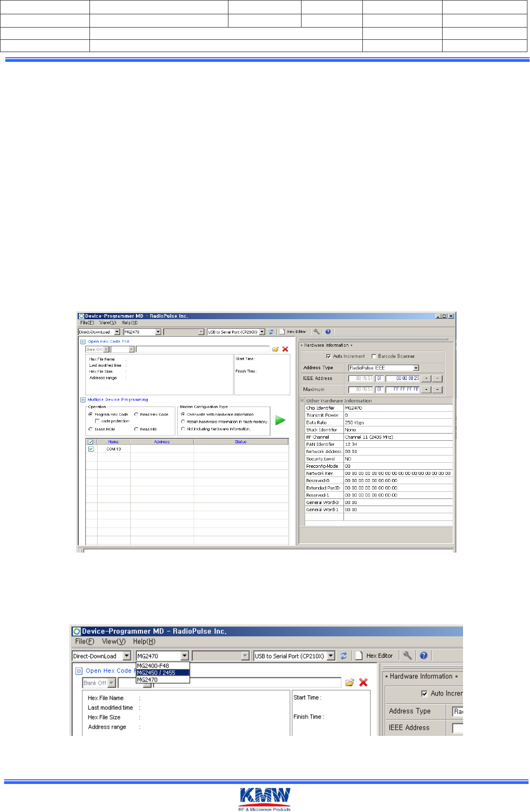Click hex file path field in upper screenshot
The image size is (530, 812).
[x=202, y=349]
